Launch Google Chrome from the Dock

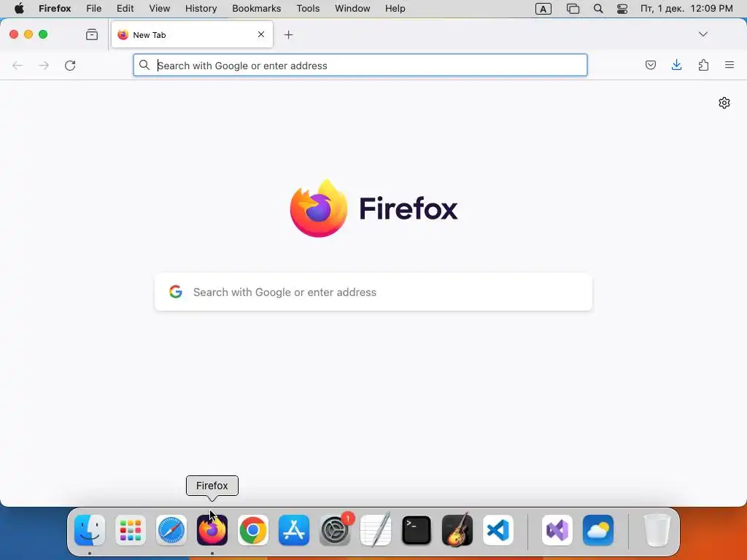tap(253, 529)
